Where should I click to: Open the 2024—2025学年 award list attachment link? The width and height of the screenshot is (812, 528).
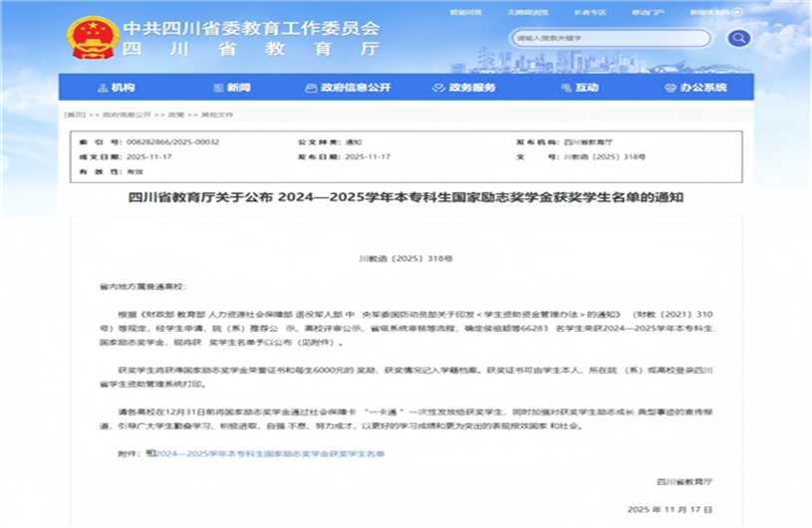(x=270, y=453)
